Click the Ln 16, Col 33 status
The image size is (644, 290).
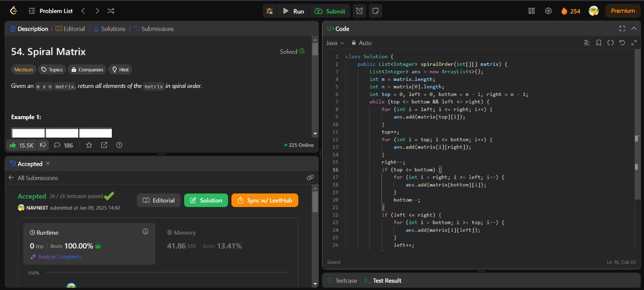620,262
